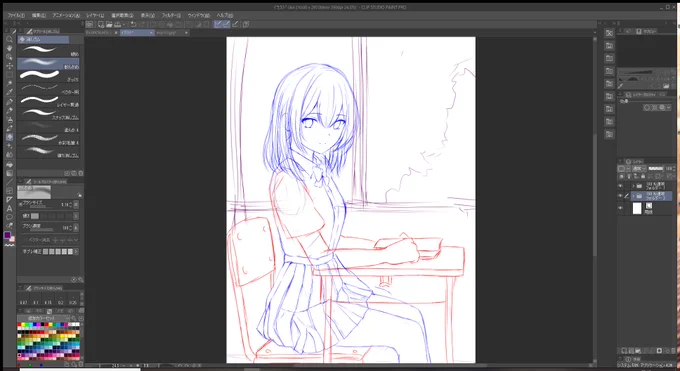Click the brush density value stepper
Image resolution: width=680 pixels, height=371 pixels.
click(x=70, y=227)
